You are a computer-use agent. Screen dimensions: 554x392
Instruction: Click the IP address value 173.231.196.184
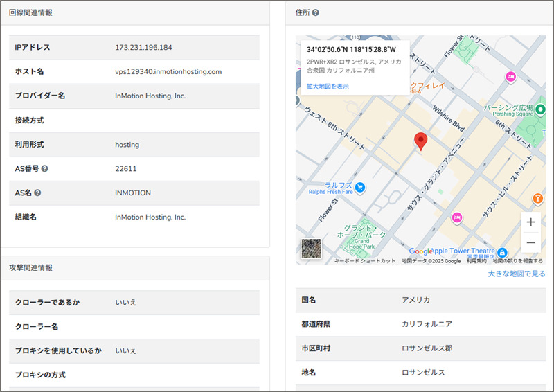tap(143, 48)
